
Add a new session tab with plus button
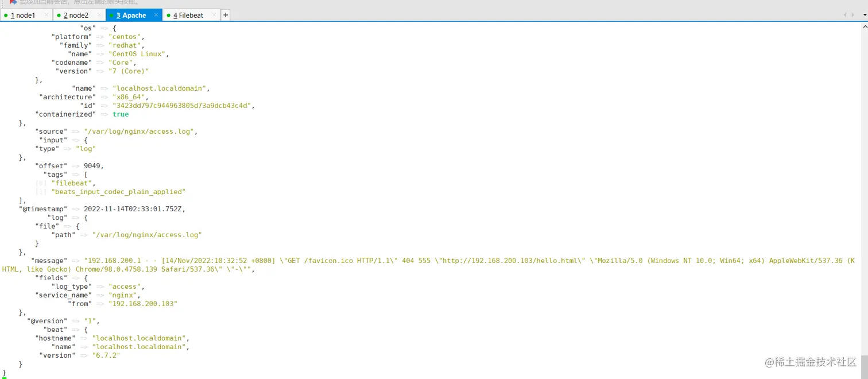(x=226, y=16)
